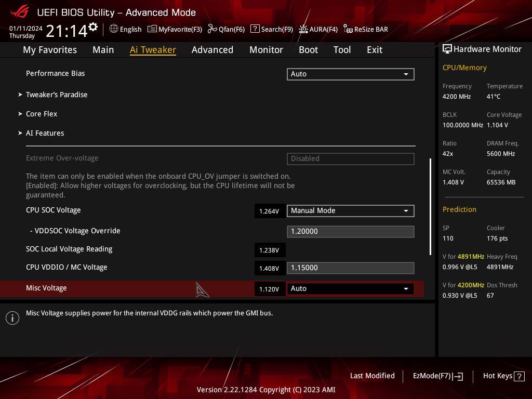This screenshot has height=399, width=532.
Task: Click the EzMode exit arrow icon
Action: coord(458,376)
